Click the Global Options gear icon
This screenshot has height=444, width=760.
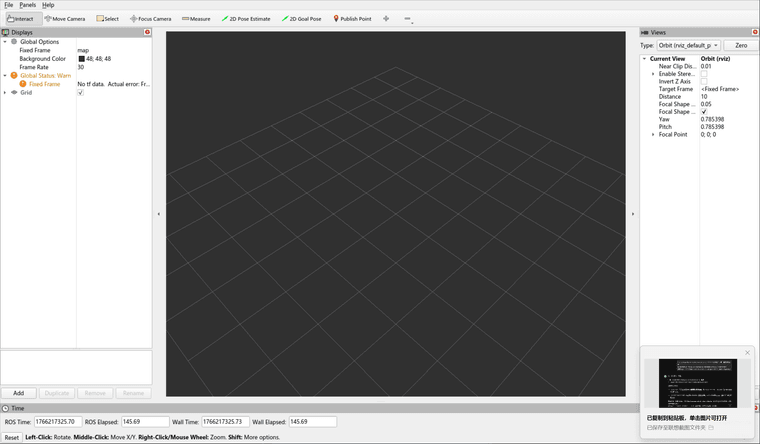[x=14, y=42]
